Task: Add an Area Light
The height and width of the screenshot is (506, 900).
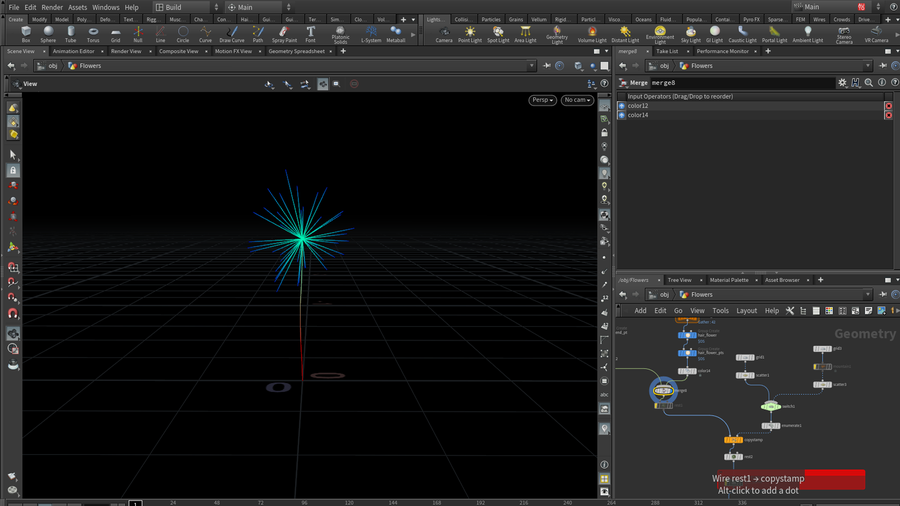Action: click(525, 34)
